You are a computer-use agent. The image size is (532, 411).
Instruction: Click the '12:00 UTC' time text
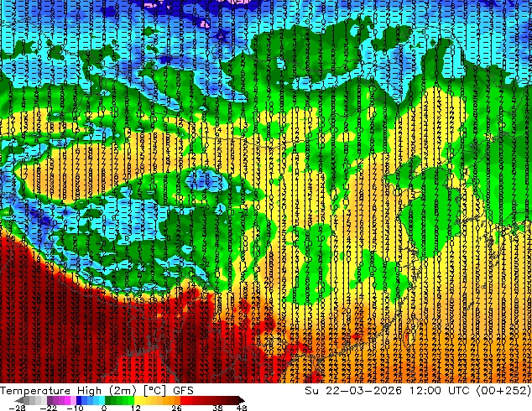(x=439, y=391)
